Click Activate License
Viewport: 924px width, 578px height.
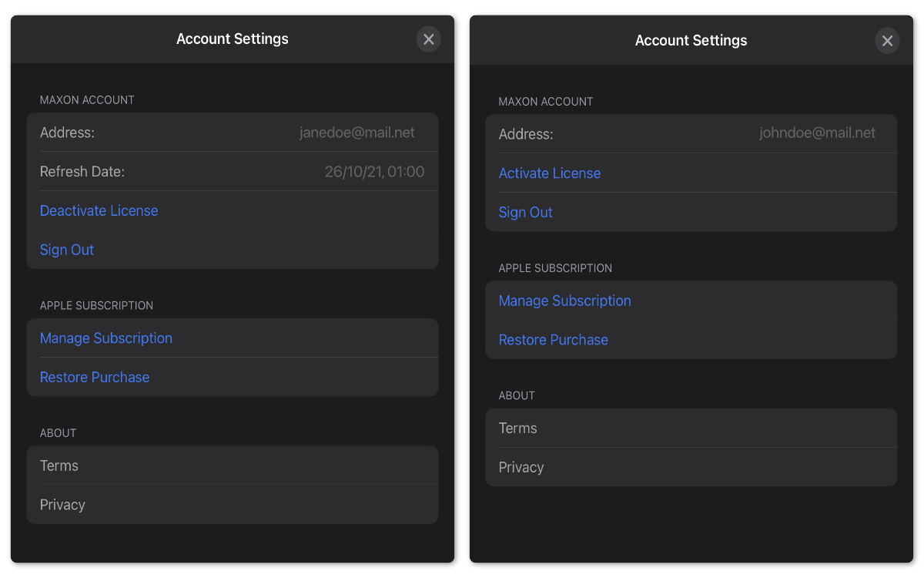(x=550, y=173)
